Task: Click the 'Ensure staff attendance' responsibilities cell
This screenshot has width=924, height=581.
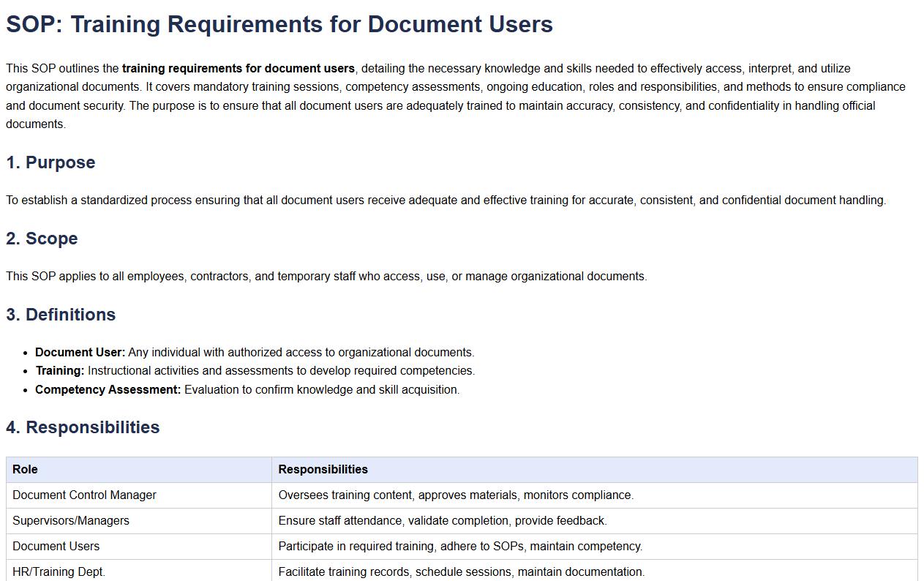Action: click(x=442, y=521)
